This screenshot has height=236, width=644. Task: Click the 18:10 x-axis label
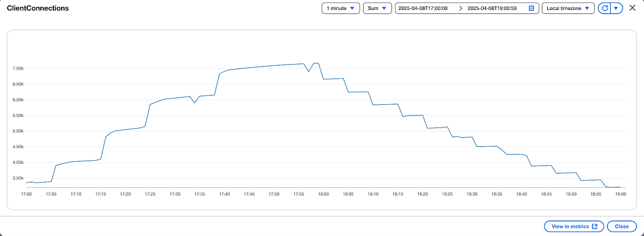coord(373,194)
